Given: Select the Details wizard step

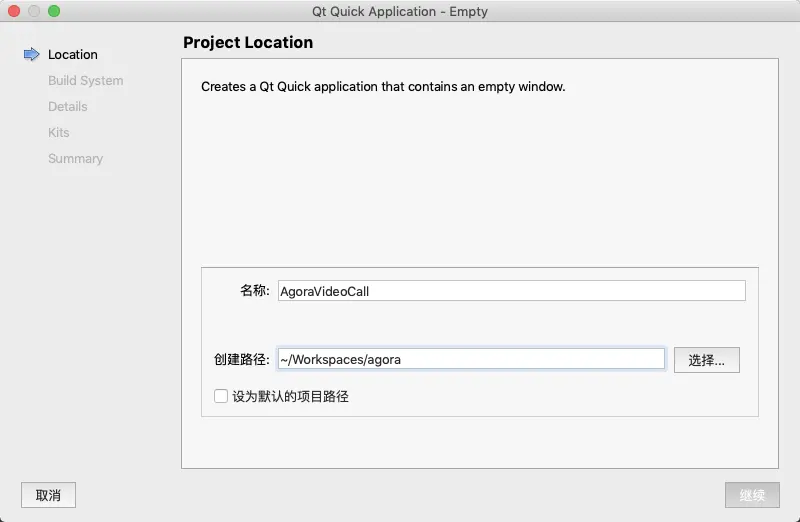Looking at the screenshot, I should tap(67, 107).
